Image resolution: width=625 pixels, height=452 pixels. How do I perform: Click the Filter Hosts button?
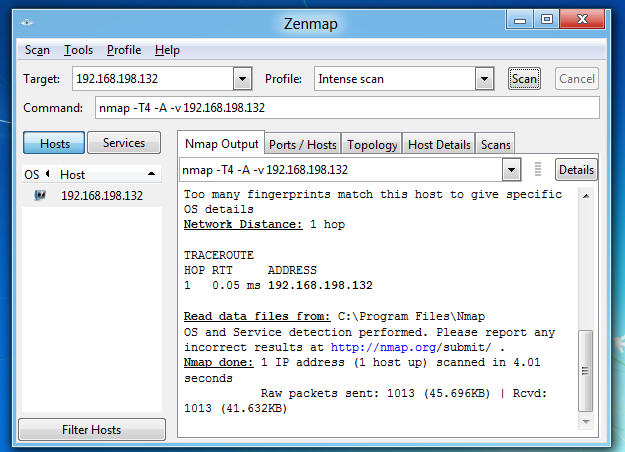pos(92,430)
